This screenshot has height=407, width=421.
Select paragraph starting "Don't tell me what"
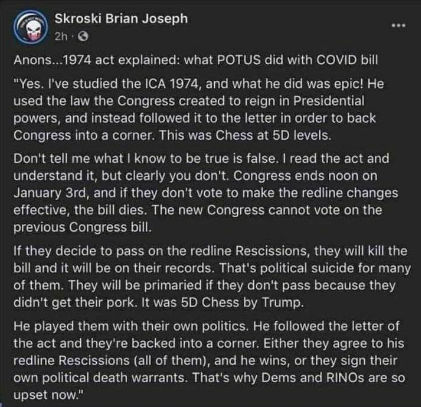pos(206,193)
